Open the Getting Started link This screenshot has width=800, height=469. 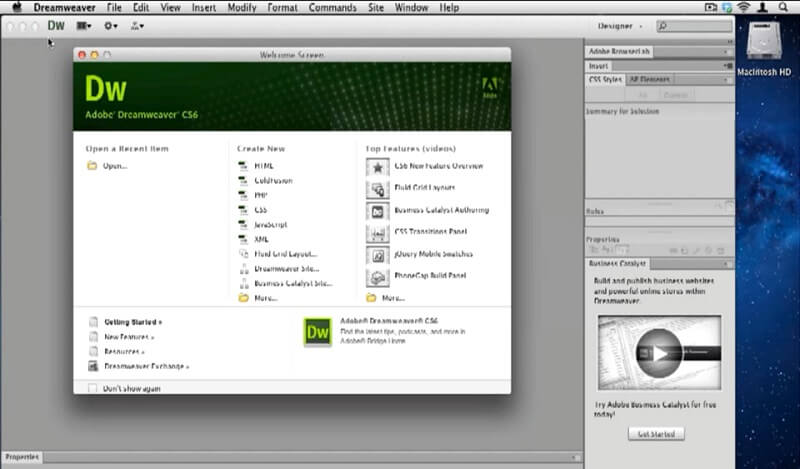133,322
